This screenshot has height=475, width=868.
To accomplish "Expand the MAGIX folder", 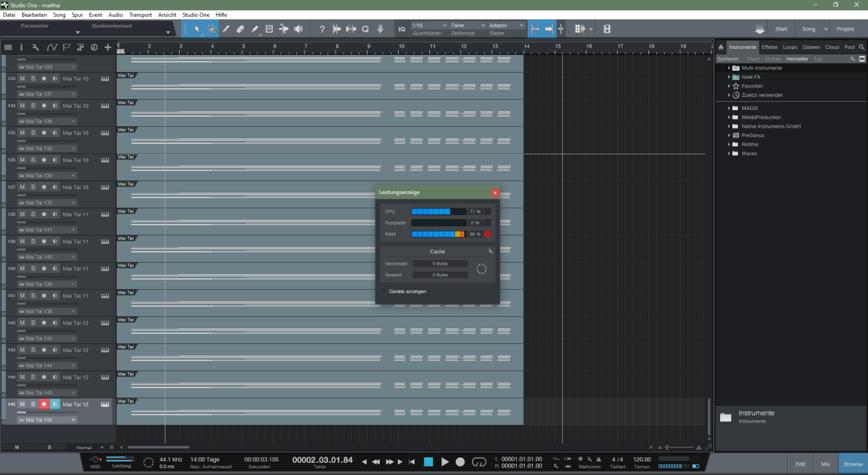I will point(729,109).
